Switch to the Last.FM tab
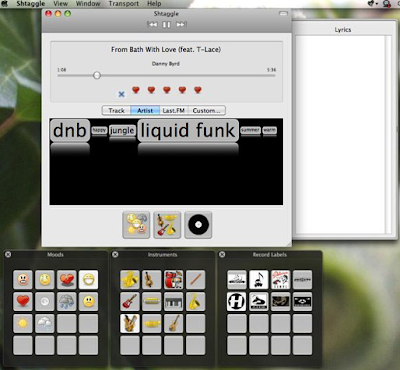Viewport: 400px width, 370px height. point(174,110)
